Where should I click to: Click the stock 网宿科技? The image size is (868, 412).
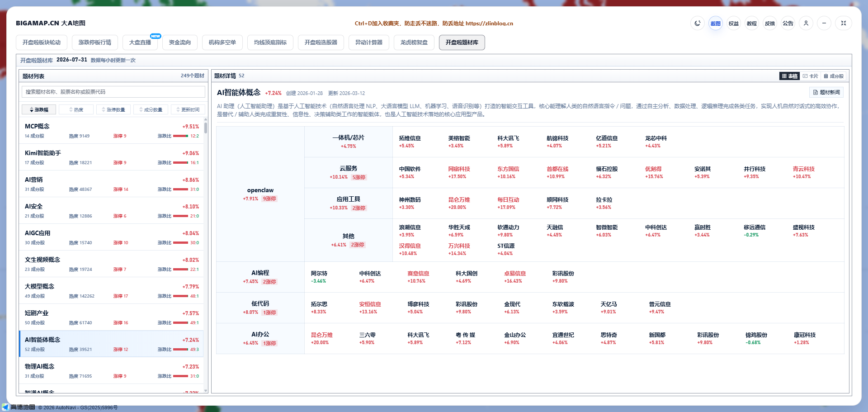tap(459, 172)
